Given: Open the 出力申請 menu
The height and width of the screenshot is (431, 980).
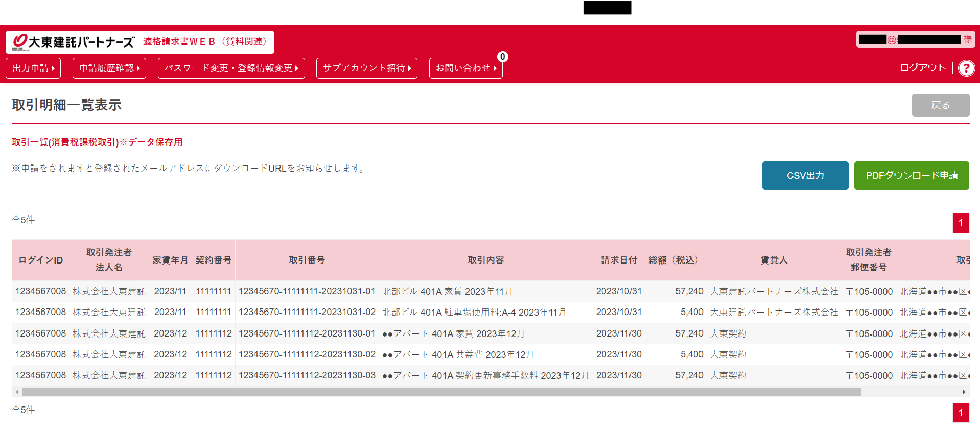Looking at the screenshot, I should point(33,68).
